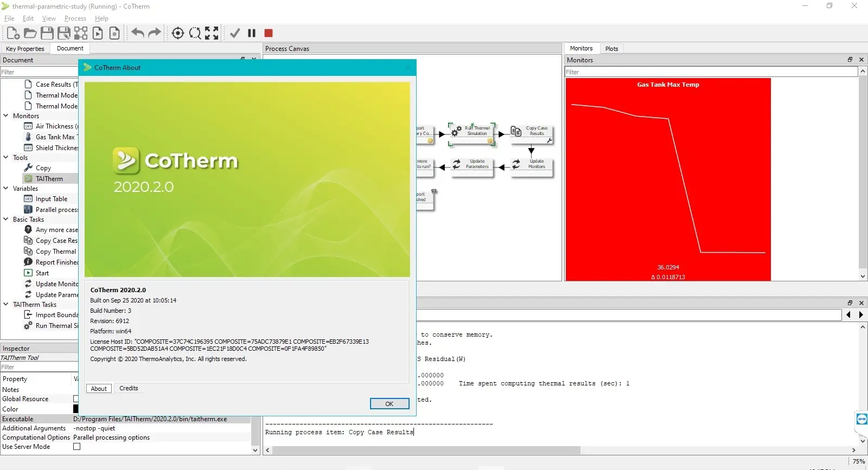
Task: Click console right navigation arrow
Action: pyautogui.click(x=861, y=314)
